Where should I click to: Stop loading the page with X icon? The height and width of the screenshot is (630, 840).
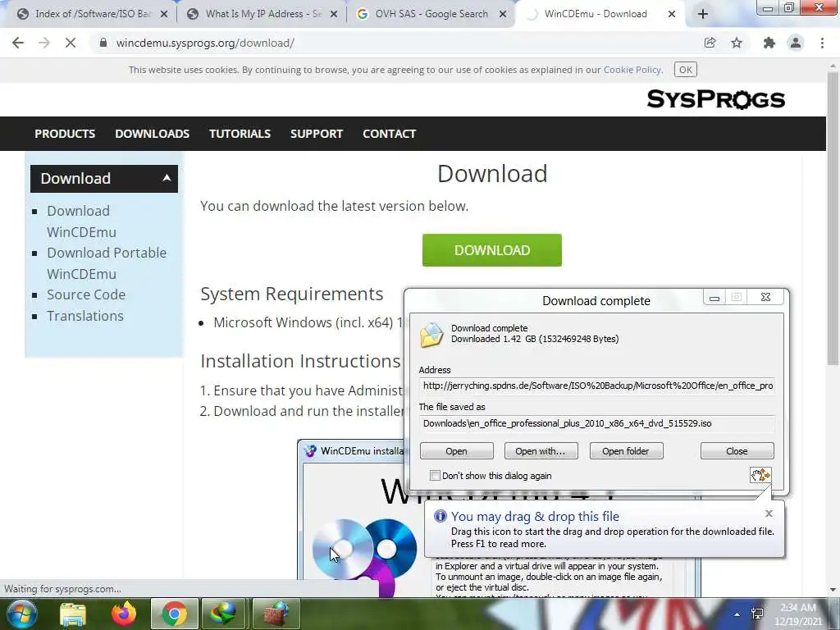[x=71, y=43]
